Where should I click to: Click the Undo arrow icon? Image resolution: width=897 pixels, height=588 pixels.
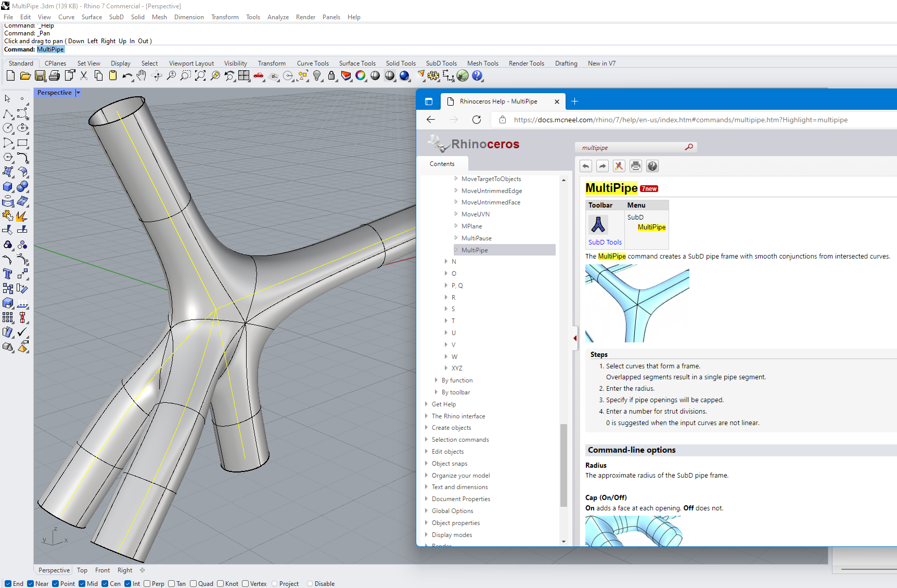[127, 76]
